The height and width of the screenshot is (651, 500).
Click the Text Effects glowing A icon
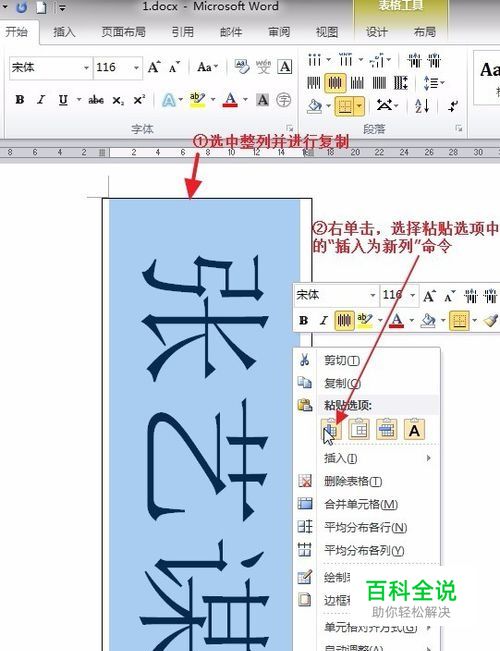(x=169, y=100)
